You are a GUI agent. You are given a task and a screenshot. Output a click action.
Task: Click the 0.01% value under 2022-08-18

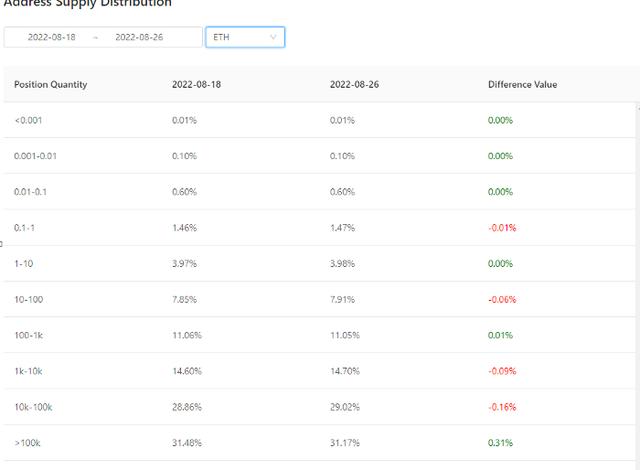tap(184, 120)
